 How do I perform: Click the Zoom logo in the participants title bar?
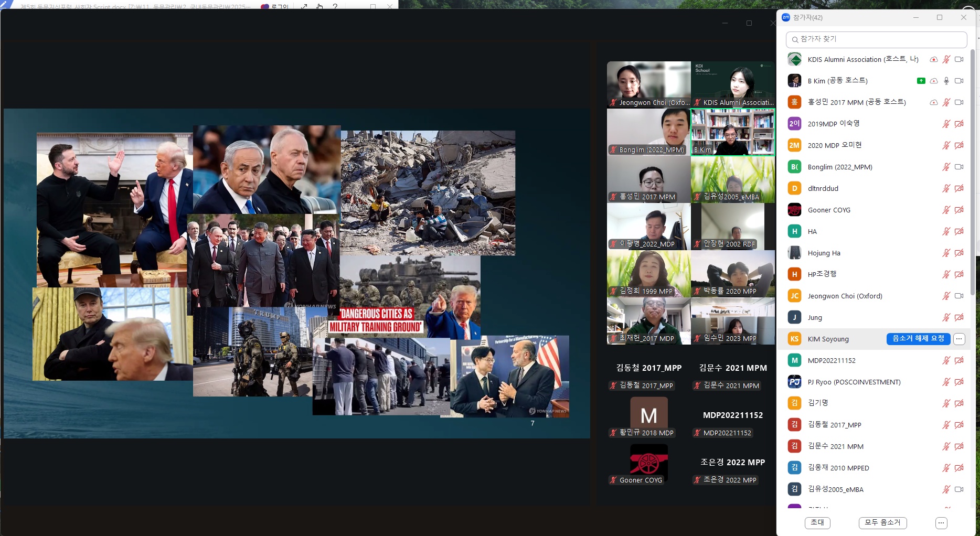point(786,17)
